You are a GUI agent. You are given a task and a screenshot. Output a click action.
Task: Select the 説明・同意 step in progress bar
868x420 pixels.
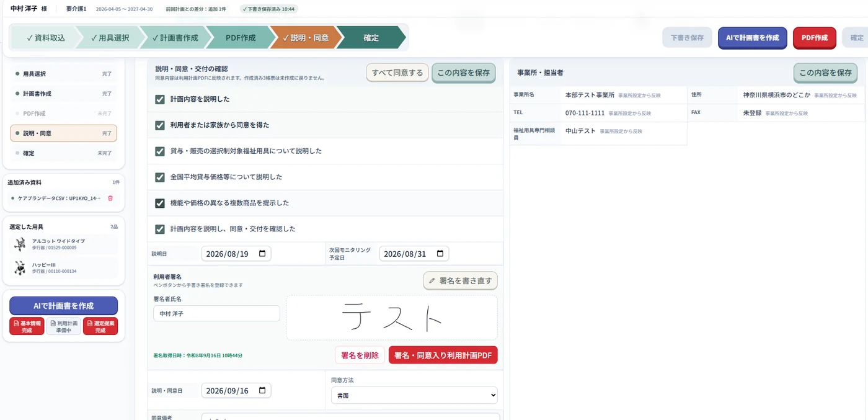click(306, 38)
